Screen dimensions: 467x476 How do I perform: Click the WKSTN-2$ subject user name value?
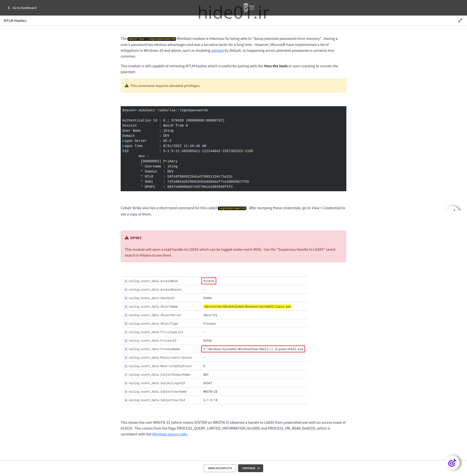(x=210, y=391)
